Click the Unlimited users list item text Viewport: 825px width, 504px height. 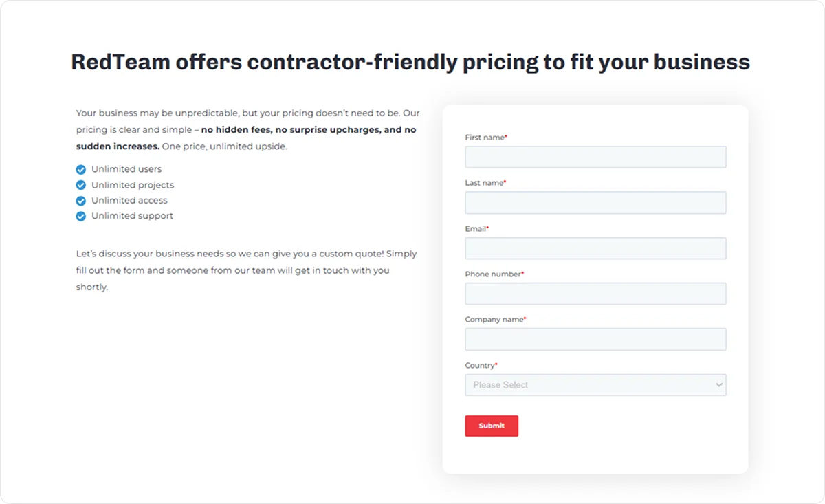[x=126, y=168]
